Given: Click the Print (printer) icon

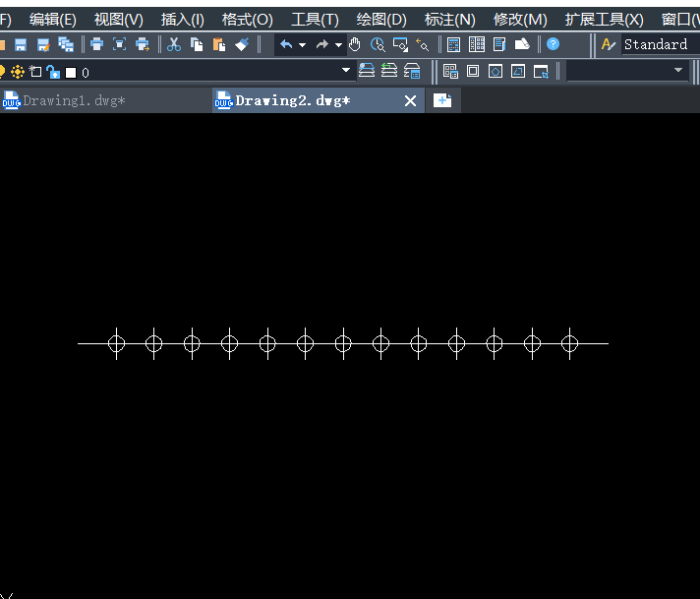Looking at the screenshot, I should [x=97, y=44].
